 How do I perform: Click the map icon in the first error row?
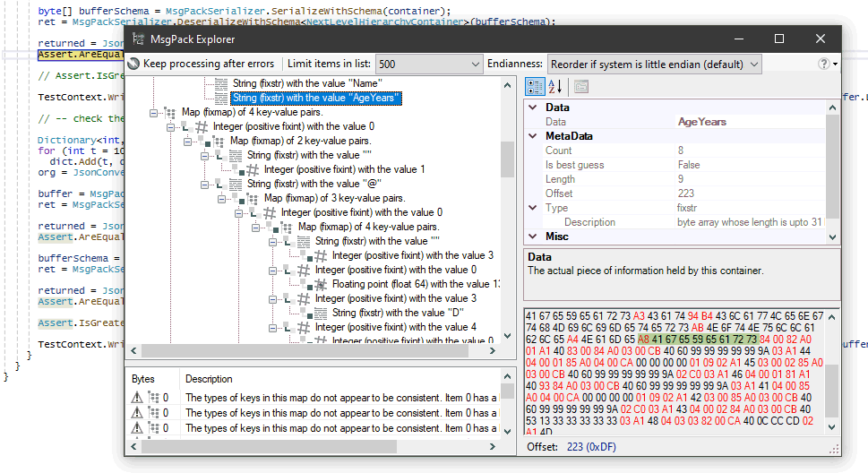click(x=153, y=398)
